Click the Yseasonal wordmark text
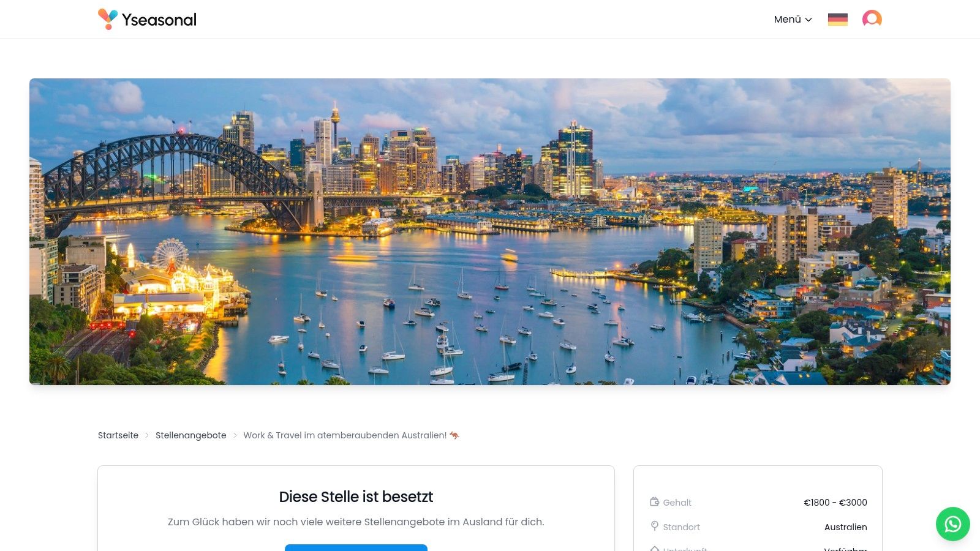980x551 pixels. 159,20
